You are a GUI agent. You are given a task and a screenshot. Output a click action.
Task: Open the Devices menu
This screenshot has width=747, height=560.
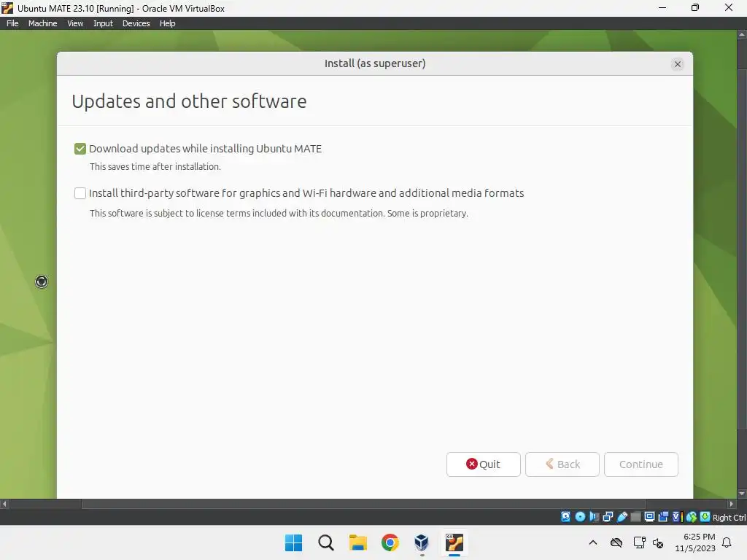[x=136, y=23]
